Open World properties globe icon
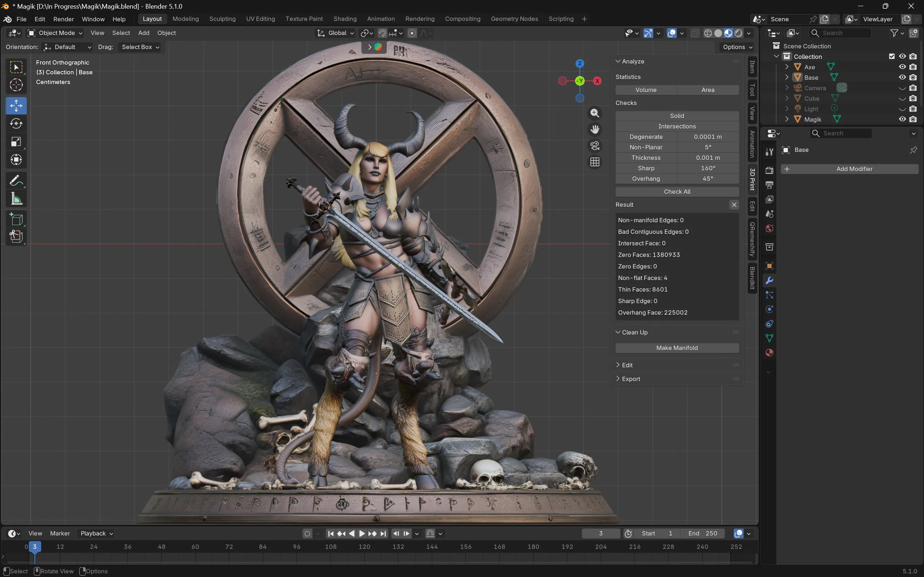Screen dimensions: 924x577 click(x=769, y=228)
